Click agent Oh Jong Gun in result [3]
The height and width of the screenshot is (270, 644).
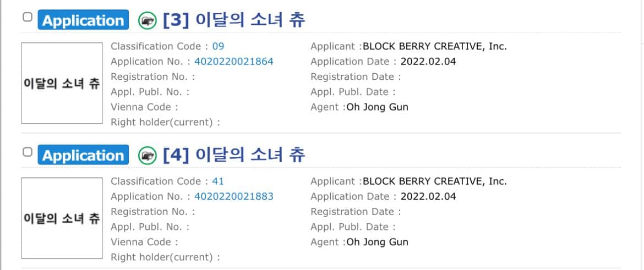point(377,107)
